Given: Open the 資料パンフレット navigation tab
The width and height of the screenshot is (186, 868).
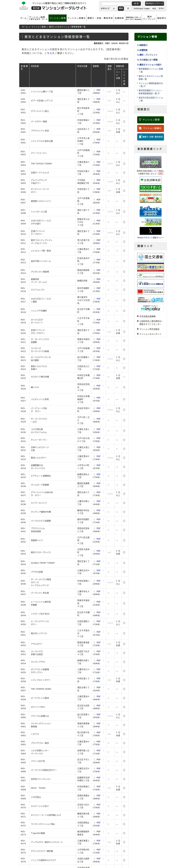Looking at the screenshot, I should tap(149, 18).
